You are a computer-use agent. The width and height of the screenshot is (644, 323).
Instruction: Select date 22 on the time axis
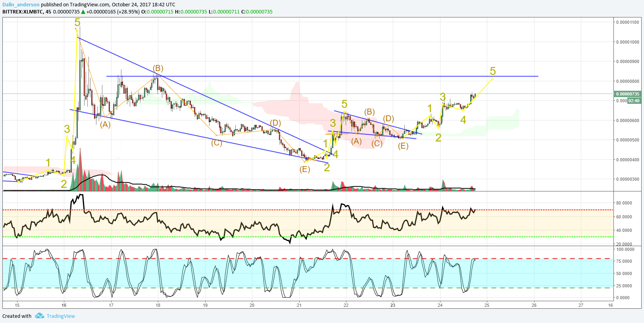tap(346, 305)
